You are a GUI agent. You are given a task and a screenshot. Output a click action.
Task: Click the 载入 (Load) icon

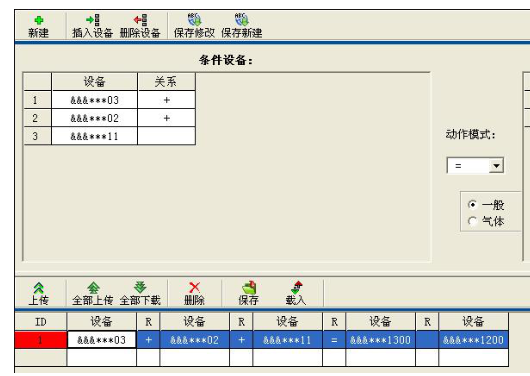pyautogui.click(x=296, y=287)
